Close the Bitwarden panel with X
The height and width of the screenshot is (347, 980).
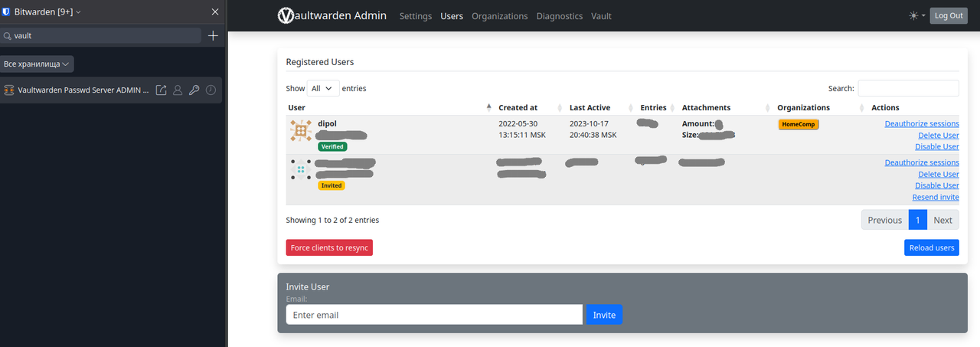tap(215, 11)
